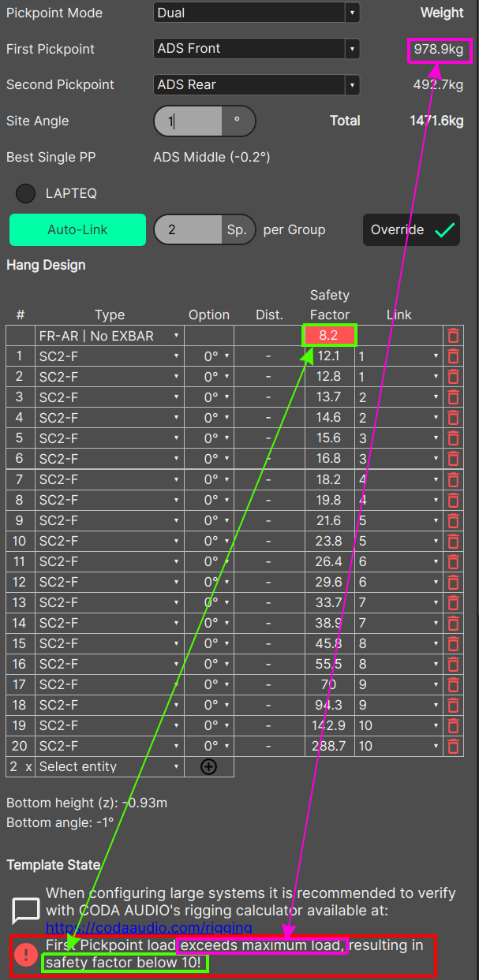Screen dimensions: 479x980
Task: Delete row 20 SC2-F via trash icon
Action: pyautogui.click(x=453, y=746)
